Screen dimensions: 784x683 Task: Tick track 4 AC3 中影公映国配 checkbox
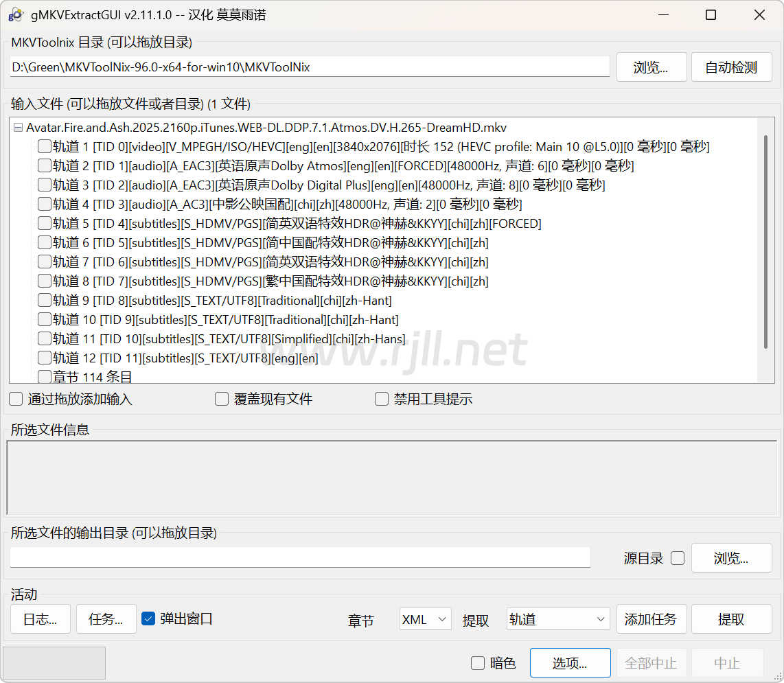tap(44, 204)
